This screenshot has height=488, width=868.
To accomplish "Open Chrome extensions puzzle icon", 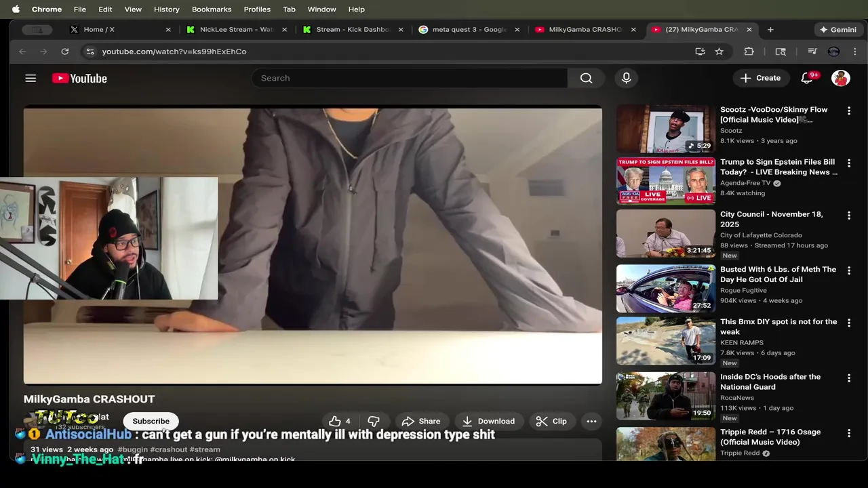I will [749, 52].
